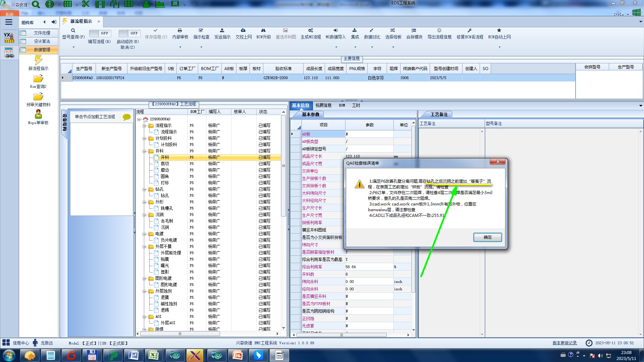Screen dimensions: 644x362
Task: Click the ECN自动上网 star icon
Action: 499,31
